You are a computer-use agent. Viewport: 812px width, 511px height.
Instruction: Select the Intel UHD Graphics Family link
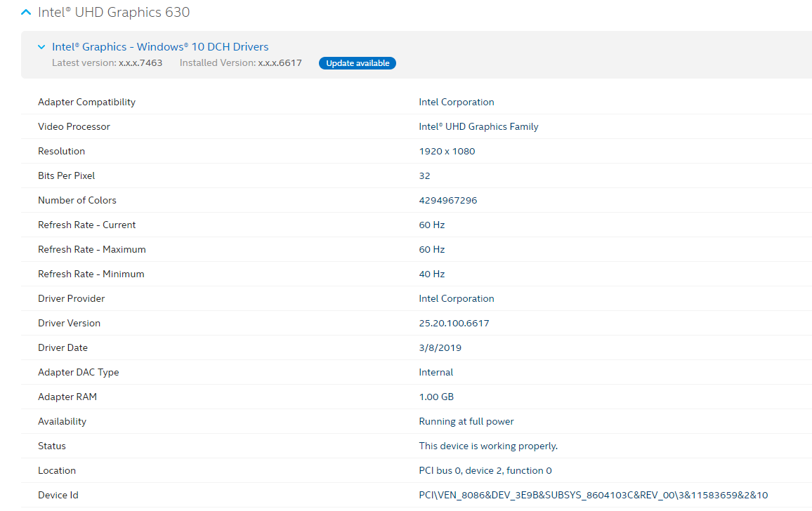coord(478,126)
